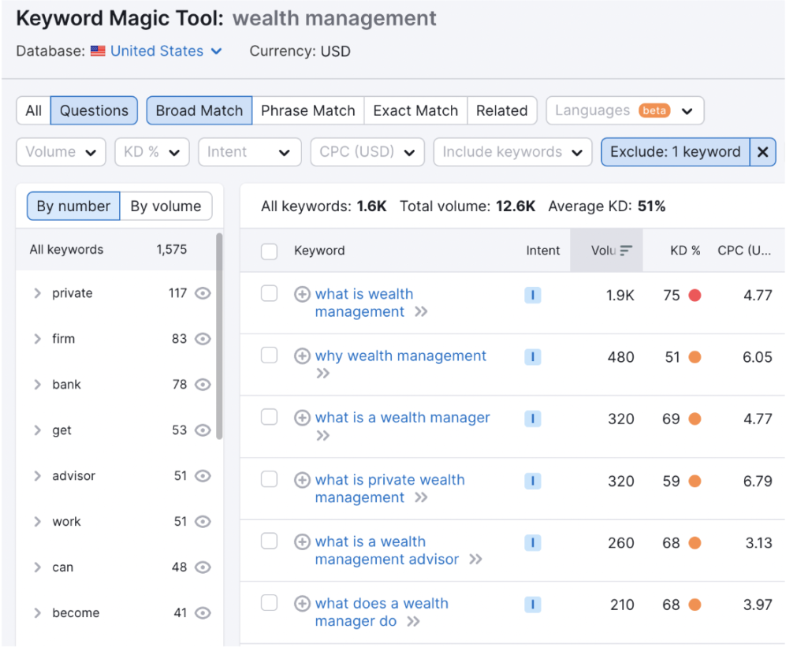The height and width of the screenshot is (655, 812).
Task: Open the Volume filter dropdown
Action: 61,151
